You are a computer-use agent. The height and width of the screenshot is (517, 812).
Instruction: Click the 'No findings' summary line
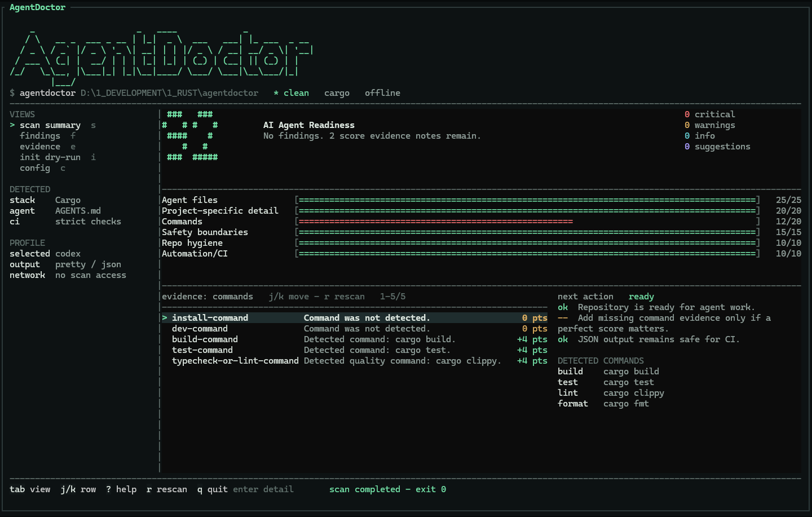coord(372,136)
